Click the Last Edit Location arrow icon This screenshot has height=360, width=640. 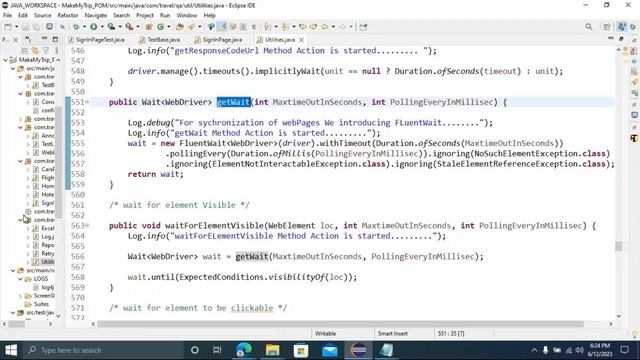click(x=303, y=27)
